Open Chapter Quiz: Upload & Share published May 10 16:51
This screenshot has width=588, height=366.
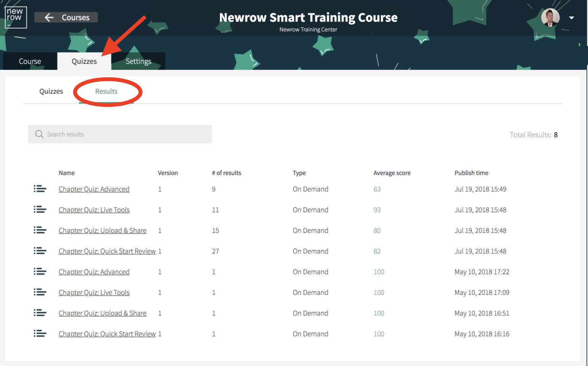tap(102, 313)
